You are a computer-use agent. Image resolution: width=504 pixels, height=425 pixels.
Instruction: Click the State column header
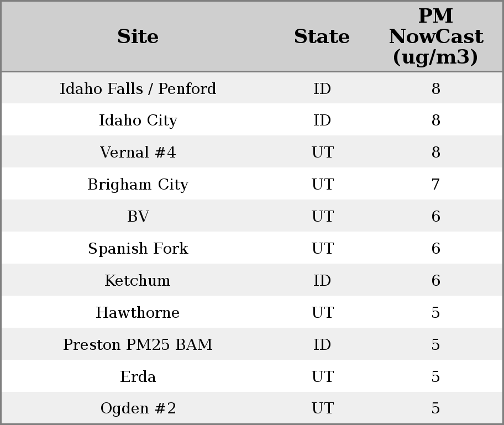click(x=322, y=37)
